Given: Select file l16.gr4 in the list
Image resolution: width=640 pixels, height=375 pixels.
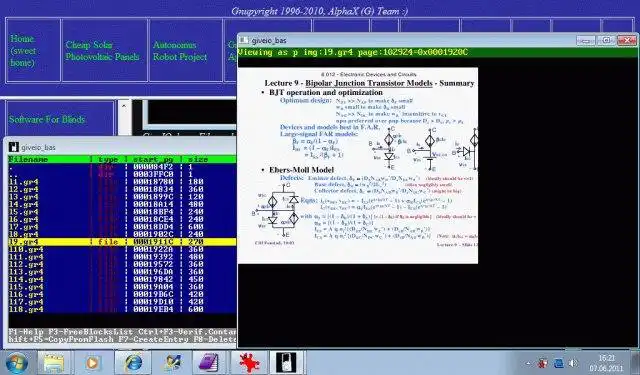Looking at the screenshot, I should (26, 295).
